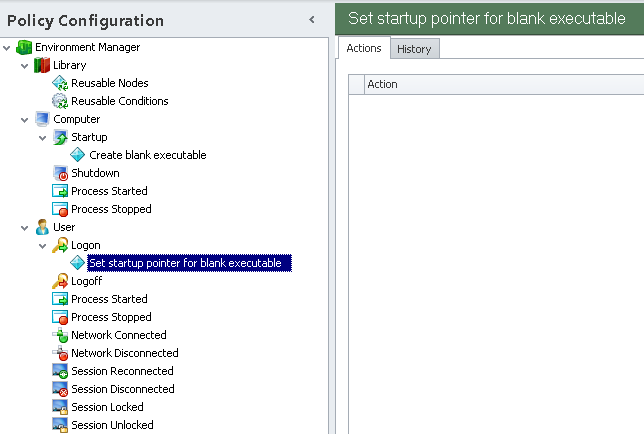This screenshot has height=434, width=644.
Task: Switch to the Actions tab
Action: 363,48
